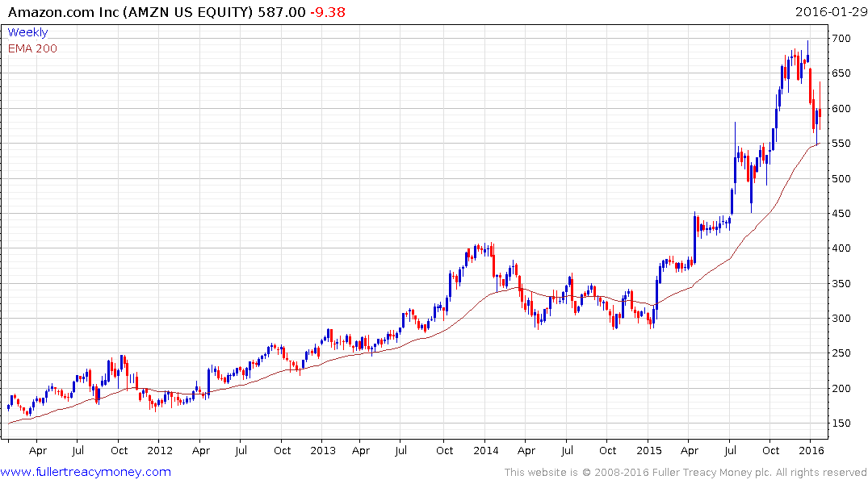Click the 200 price axis label
Image resolution: width=868 pixels, height=484 pixels.
[841, 389]
